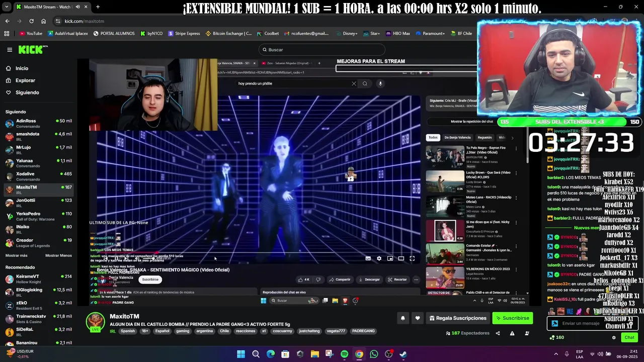Open Microsoft Edge from the taskbar
The height and width of the screenshot is (362, 644).
[x=271, y=354]
